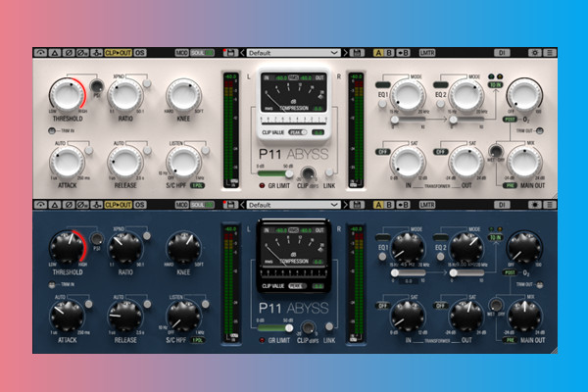
Task: Enable OS oversampling in the light plugin
Action: 140,53
